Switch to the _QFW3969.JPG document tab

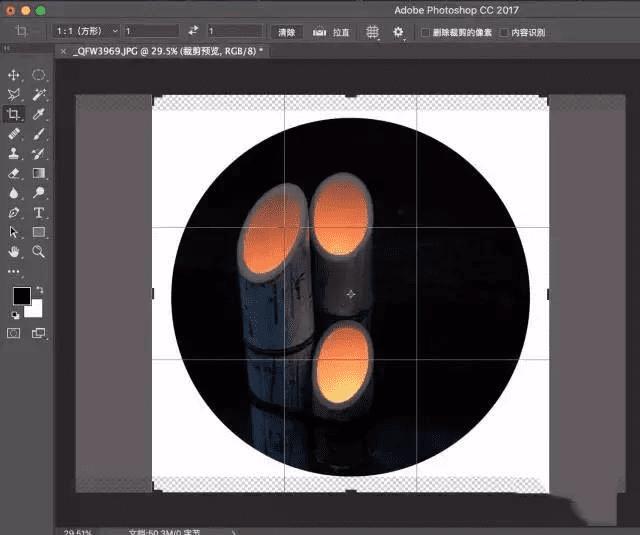pos(166,50)
